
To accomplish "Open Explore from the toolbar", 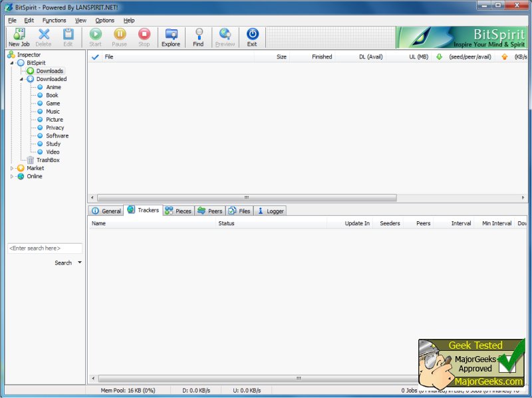I will pyautogui.click(x=171, y=37).
